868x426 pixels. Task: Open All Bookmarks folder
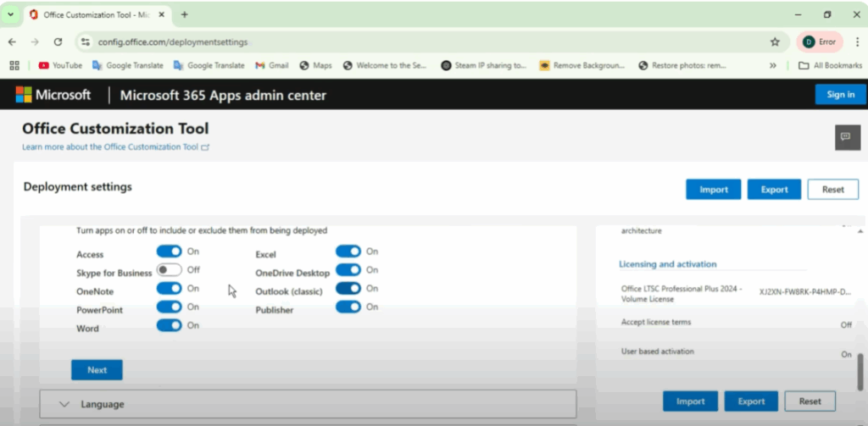tap(830, 65)
